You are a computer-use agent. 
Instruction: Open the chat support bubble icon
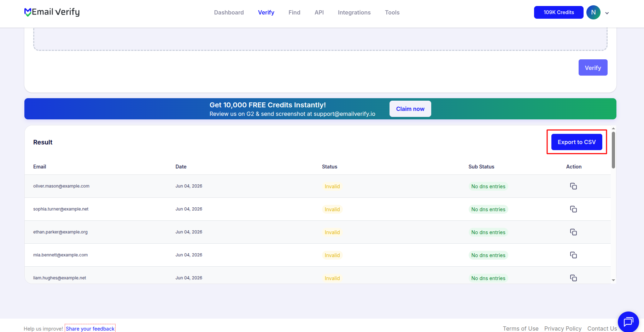point(628,322)
